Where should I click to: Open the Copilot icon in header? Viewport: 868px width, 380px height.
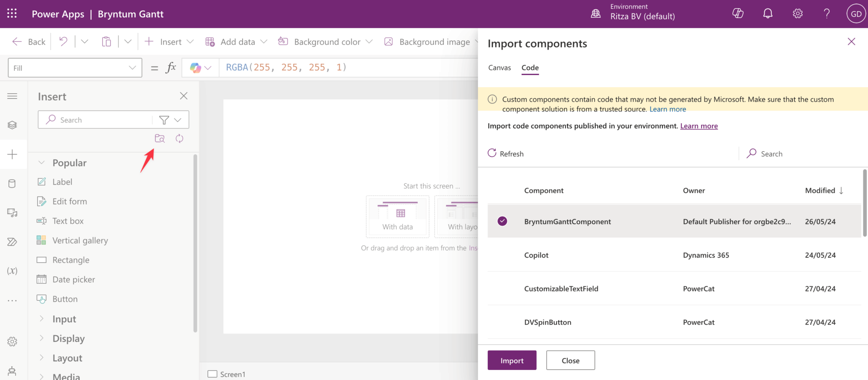point(738,14)
